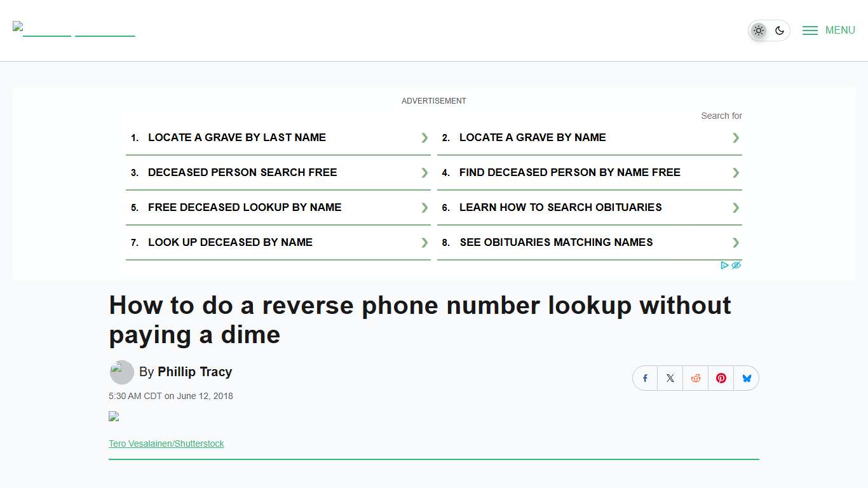Share the article on Bluesky

click(x=746, y=378)
